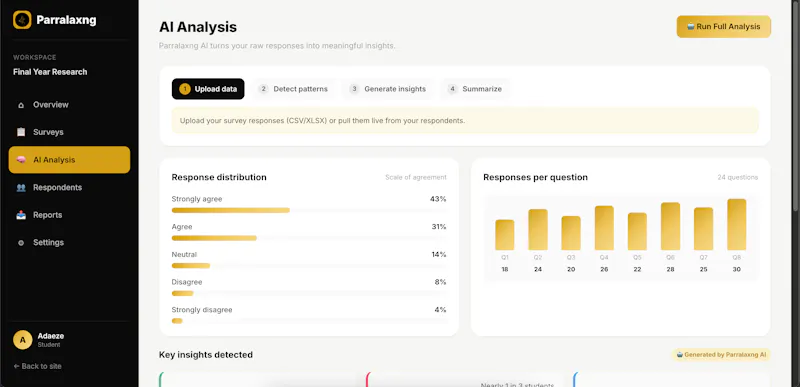This screenshot has width=800, height=387.
Task: Click the Q2 bar in chart
Action: click(538, 229)
